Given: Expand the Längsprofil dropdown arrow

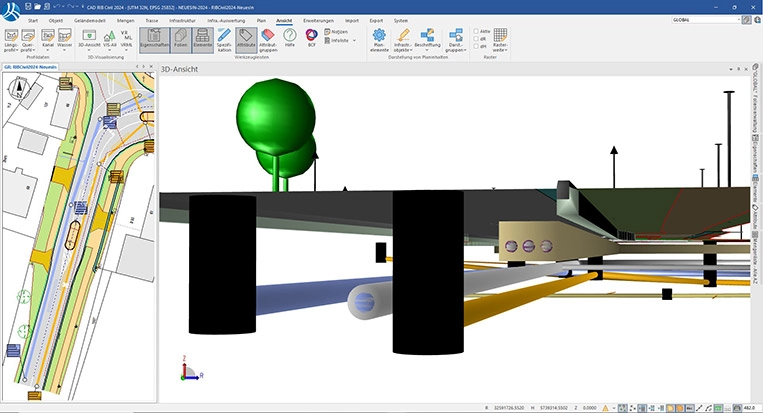Looking at the screenshot, I should (x=18, y=50).
